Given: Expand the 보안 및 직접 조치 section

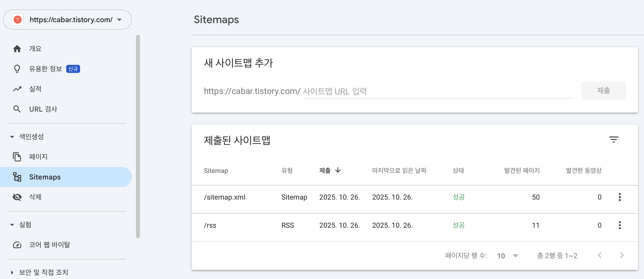Looking at the screenshot, I should [x=12, y=272].
